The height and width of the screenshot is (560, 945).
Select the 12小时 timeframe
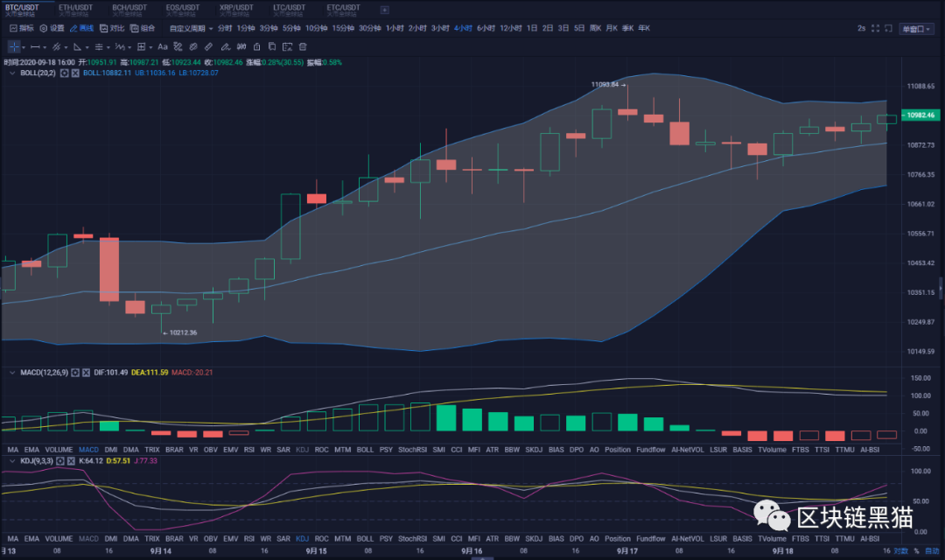click(x=511, y=28)
